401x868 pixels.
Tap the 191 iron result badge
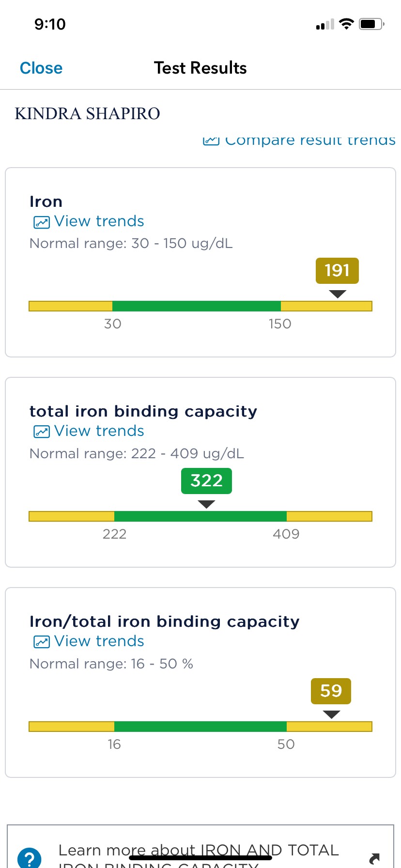[337, 271]
